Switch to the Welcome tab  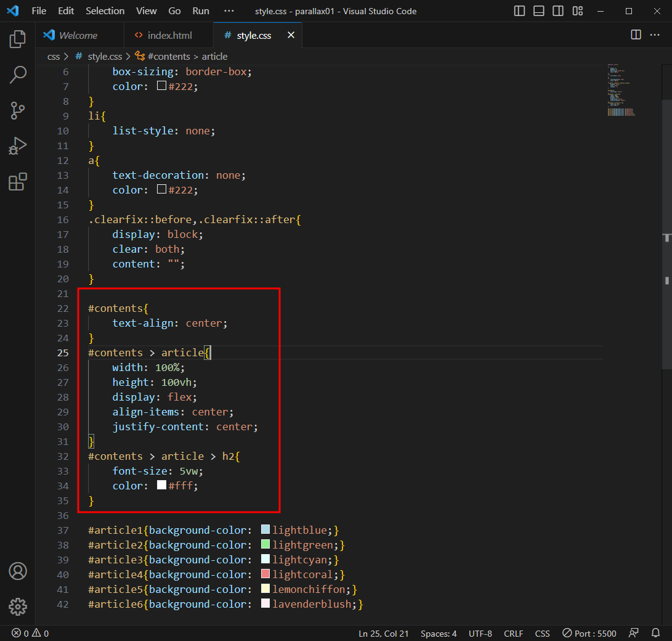click(x=80, y=35)
